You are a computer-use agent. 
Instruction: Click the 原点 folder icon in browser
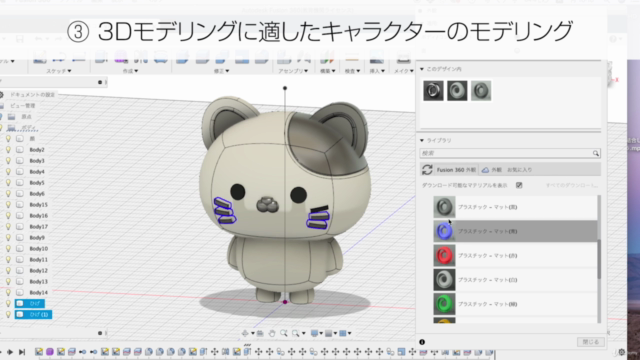pyautogui.click(x=11, y=117)
